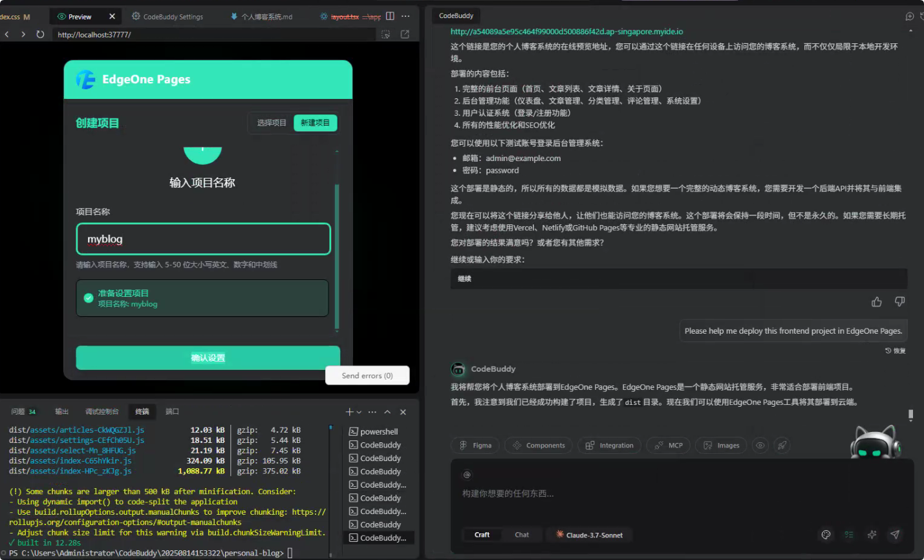This screenshot has height=560, width=924.
Task: Switch to Chat mode
Action: coord(522,535)
